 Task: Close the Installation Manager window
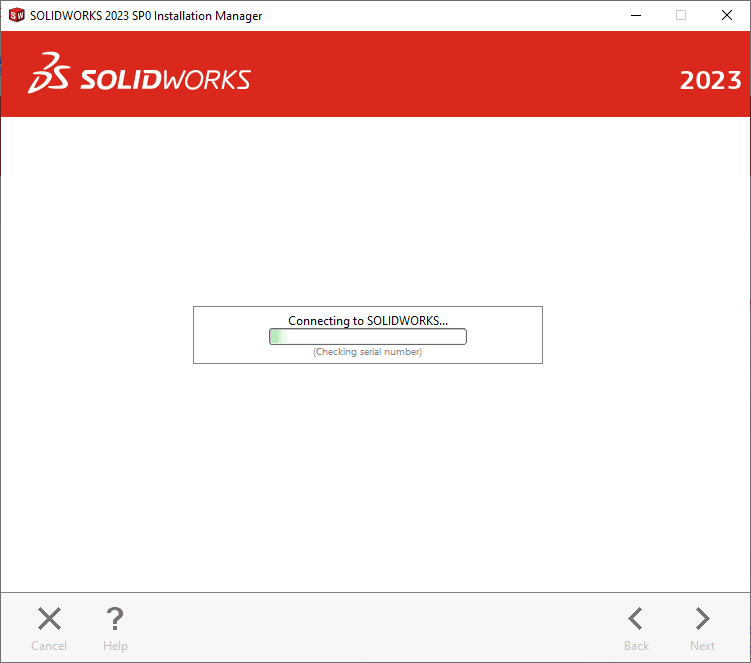tap(727, 15)
